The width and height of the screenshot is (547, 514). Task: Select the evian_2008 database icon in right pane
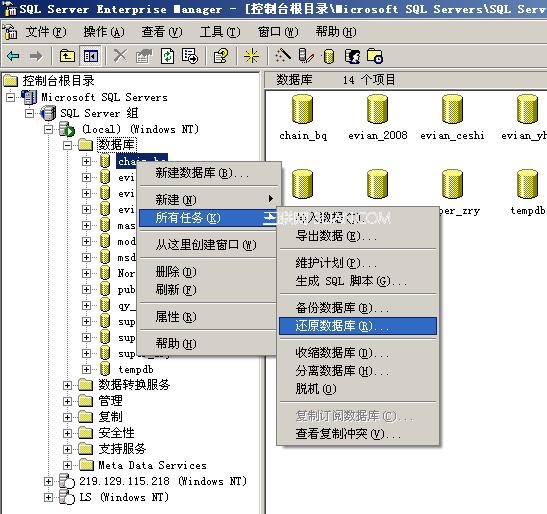point(377,109)
